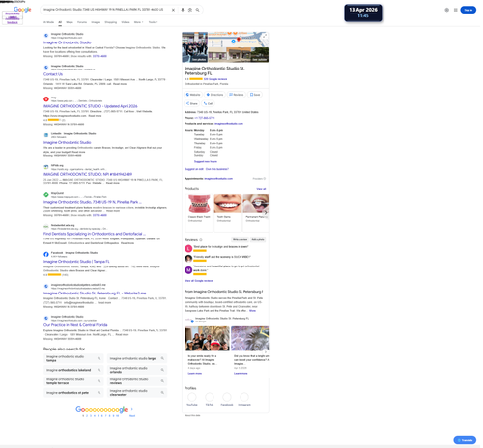Click the Share button

pos(192,103)
